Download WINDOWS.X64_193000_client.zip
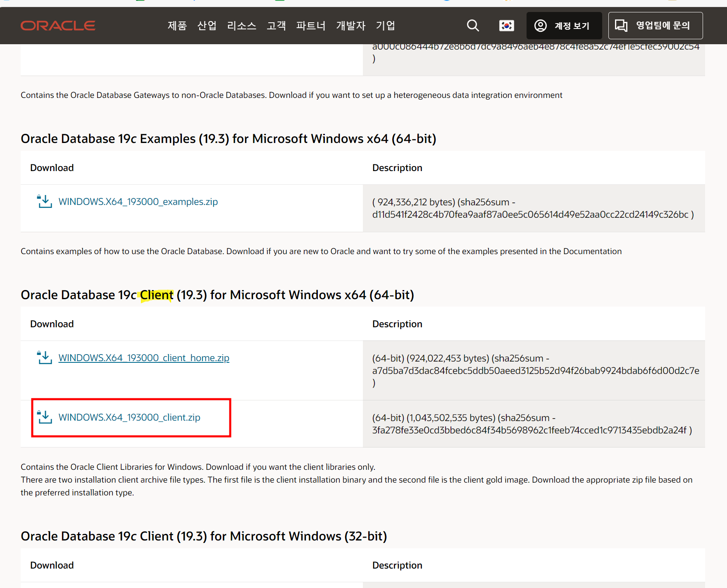The width and height of the screenshot is (727, 588). pyautogui.click(x=129, y=417)
